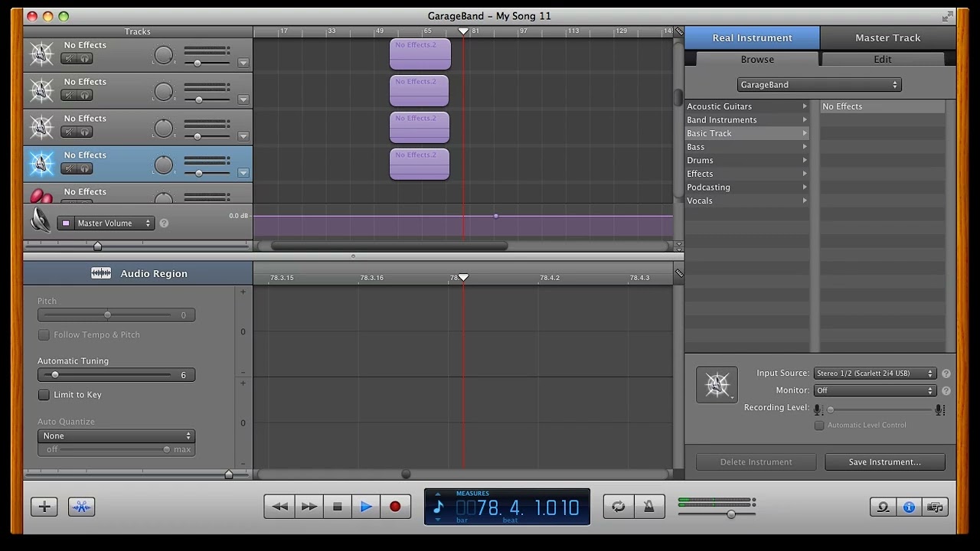Viewport: 980px width, 551px height.
Task: Click the fullscreen arrows in the title bar
Action: point(949,16)
